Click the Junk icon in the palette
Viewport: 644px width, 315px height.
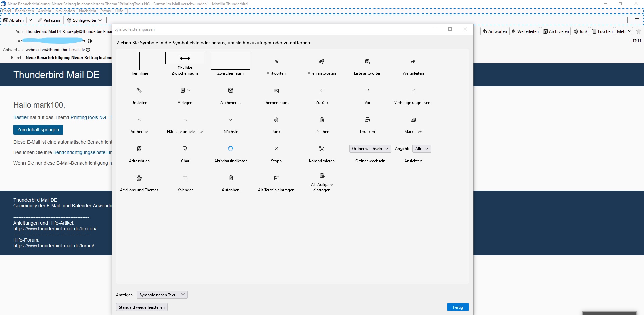pyautogui.click(x=276, y=120)
